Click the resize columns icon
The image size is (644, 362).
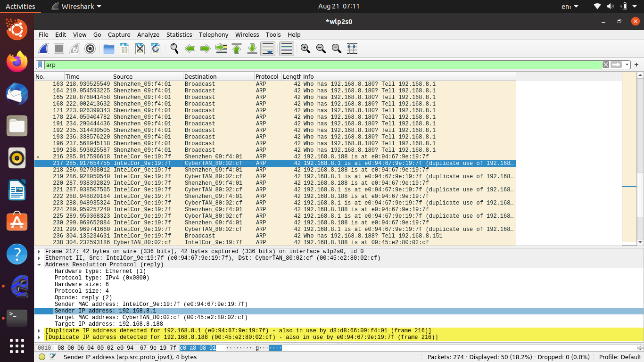point(352,49)
